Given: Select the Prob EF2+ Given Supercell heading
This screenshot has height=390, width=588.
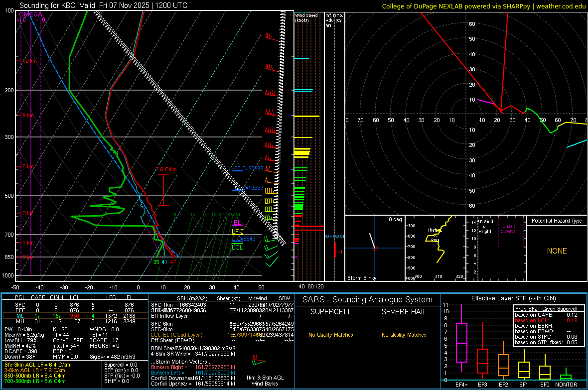Looking at the screenshot, I should point(546,309).
